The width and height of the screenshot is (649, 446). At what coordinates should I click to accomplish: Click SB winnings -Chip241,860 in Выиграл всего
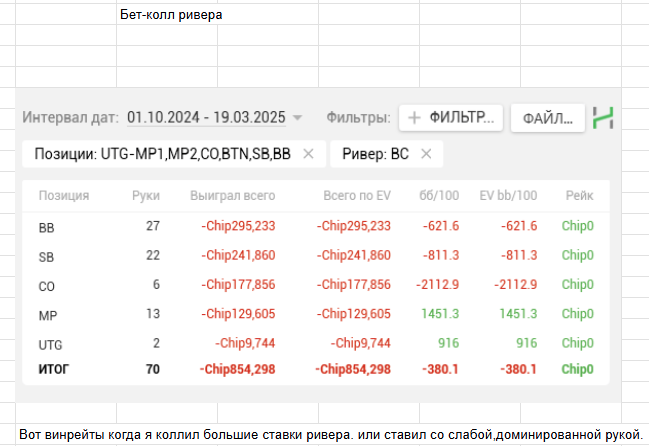(238, 255)
